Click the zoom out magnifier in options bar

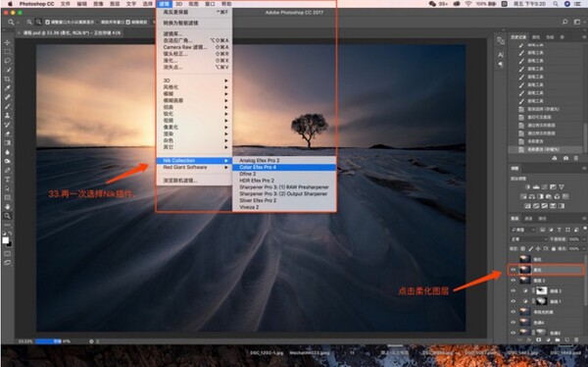pyautogui.click(x=38, y=23)
